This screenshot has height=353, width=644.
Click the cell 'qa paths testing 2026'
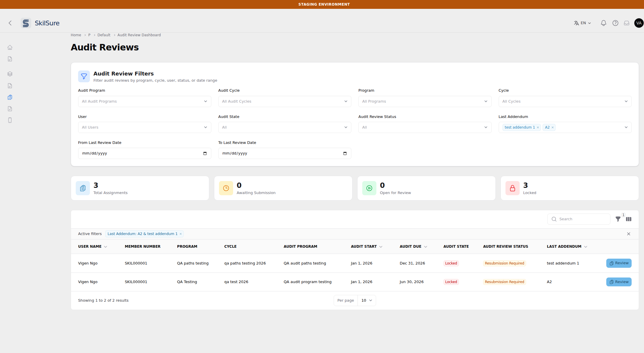245,263
